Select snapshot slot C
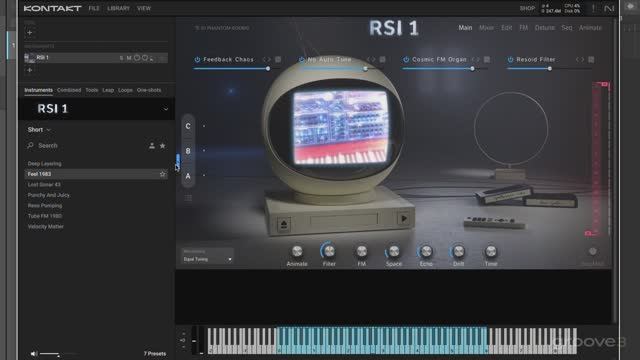Viewport: 640px width, 360px height. [x=188, y=126]
